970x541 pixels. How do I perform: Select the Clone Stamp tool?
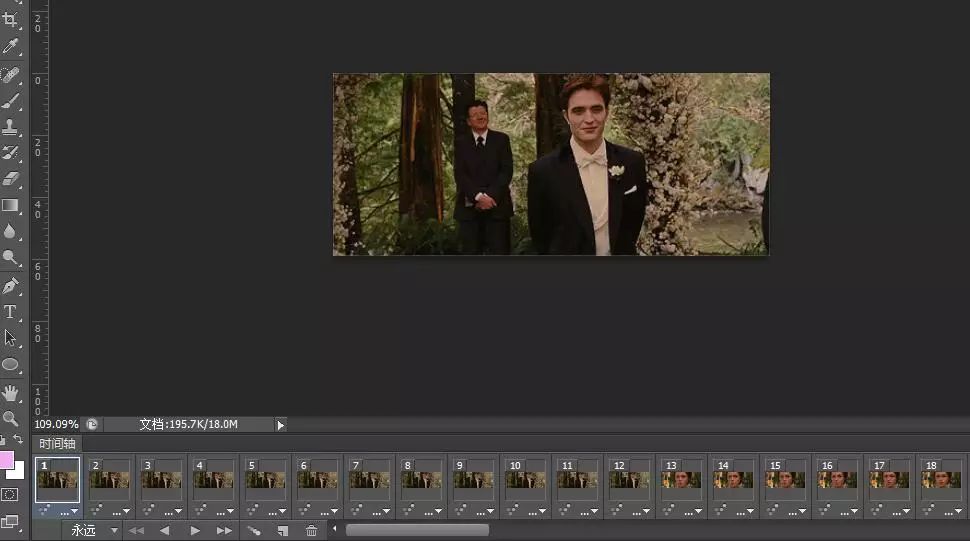[11, 127]
